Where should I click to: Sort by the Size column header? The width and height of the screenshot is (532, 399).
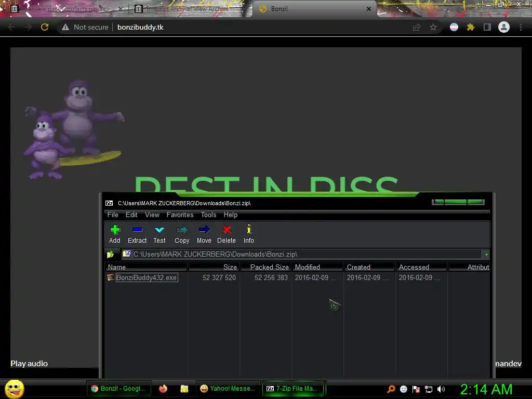(x=214, y=267)
